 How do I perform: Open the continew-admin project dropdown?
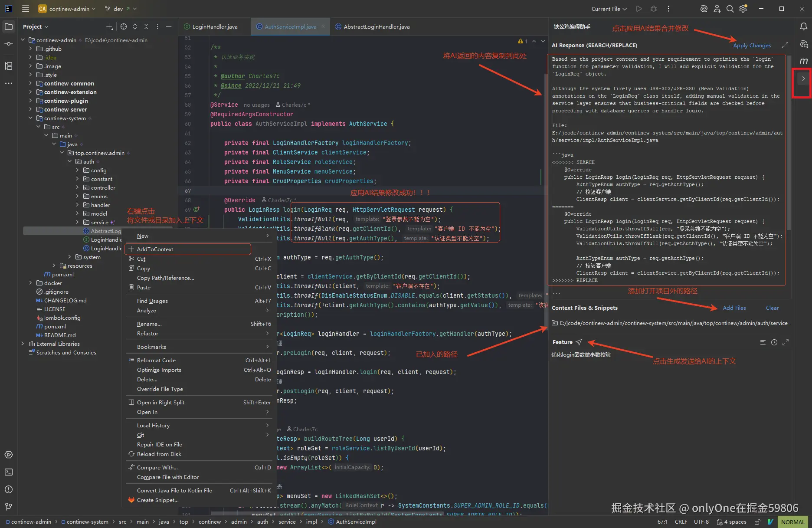point(66,9)
